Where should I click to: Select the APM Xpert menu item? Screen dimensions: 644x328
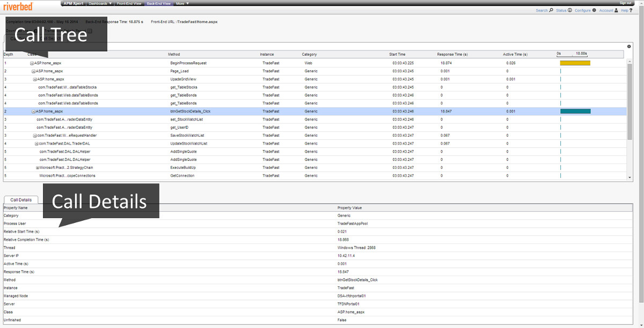pyautogui.click(x=74, y=3)
